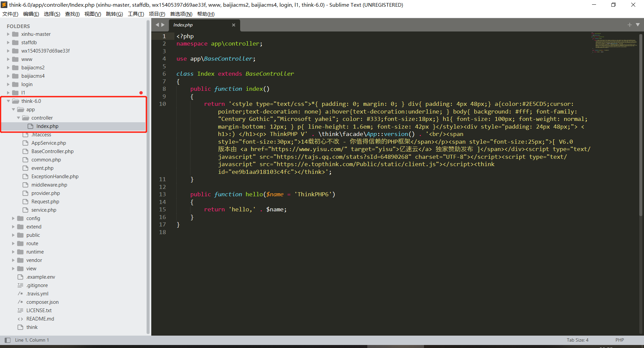Click the .travis.yml file icon
The height and width of the screenshot is (348, 644).
pos(20,294)
